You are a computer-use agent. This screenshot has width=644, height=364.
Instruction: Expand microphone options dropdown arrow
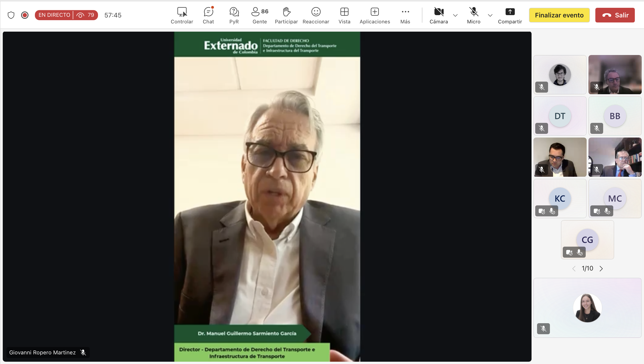coord(490,16)
